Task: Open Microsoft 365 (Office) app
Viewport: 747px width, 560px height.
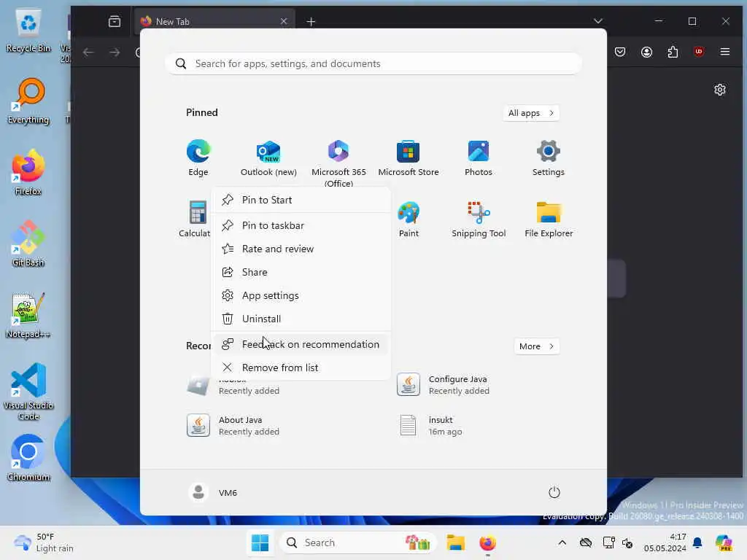Action: [x=338, y=163]
